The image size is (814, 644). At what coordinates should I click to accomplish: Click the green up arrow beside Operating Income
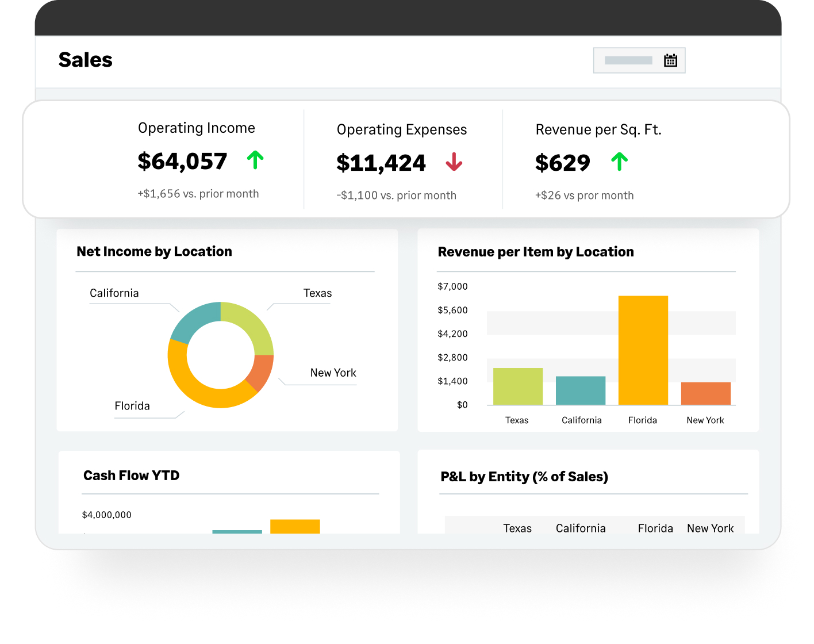click(x=255, y=160)
